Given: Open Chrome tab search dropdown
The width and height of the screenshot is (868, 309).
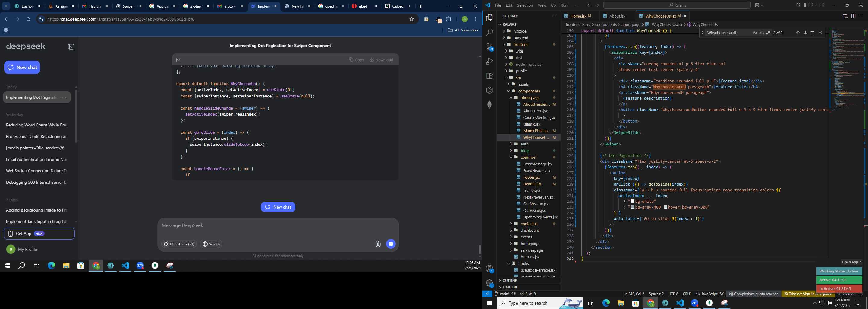Looking at the screenshot, I should pos(6,6).
